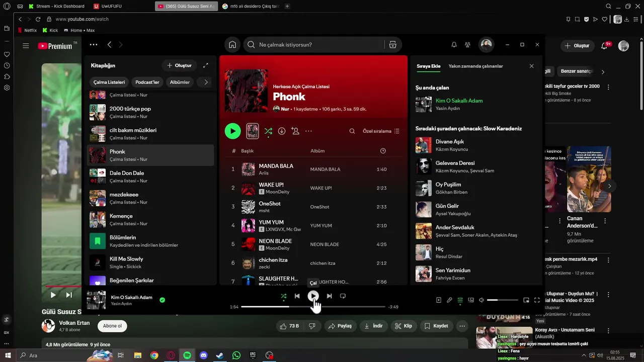Open the Now Playing view icon
The width and height of the screenshot is (644, 362).
(439, 300)
